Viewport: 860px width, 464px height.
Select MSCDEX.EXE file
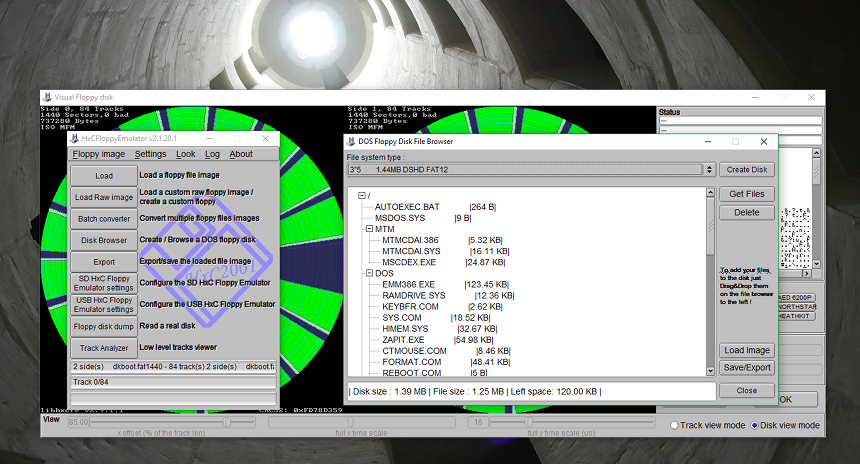coord(409,262)
